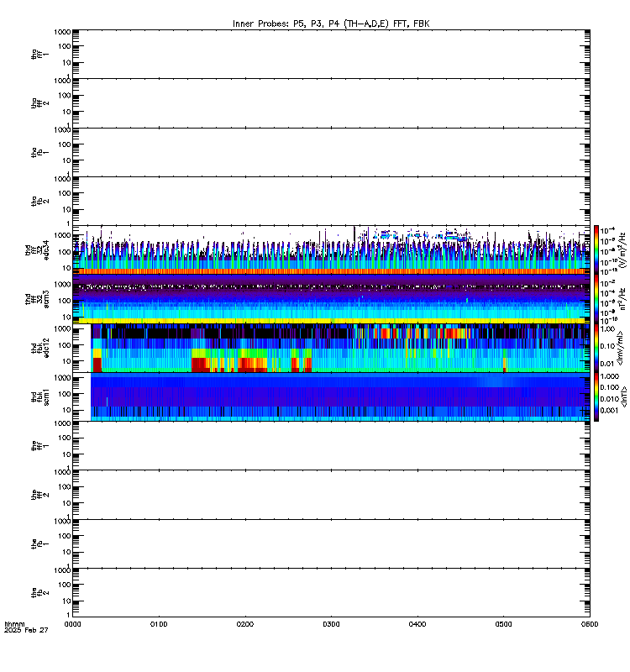Click the 0300 time axis label
Image resolution: width=630 pixels, height=672 pixels.
coord(331,624)
